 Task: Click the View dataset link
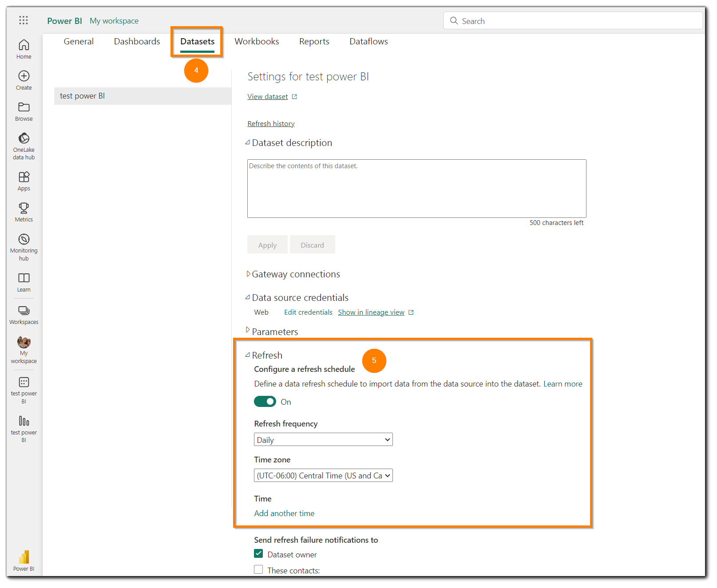(268, 97)
